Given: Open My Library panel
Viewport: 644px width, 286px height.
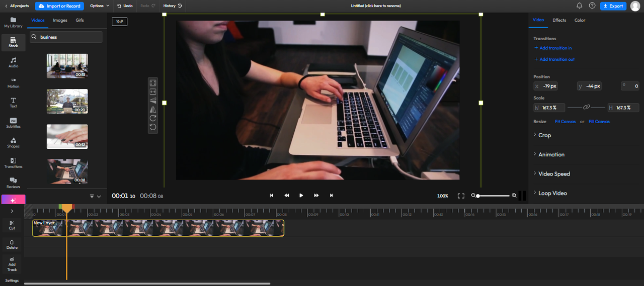Looking at the screenshot, I should click(x=13, y=23).
